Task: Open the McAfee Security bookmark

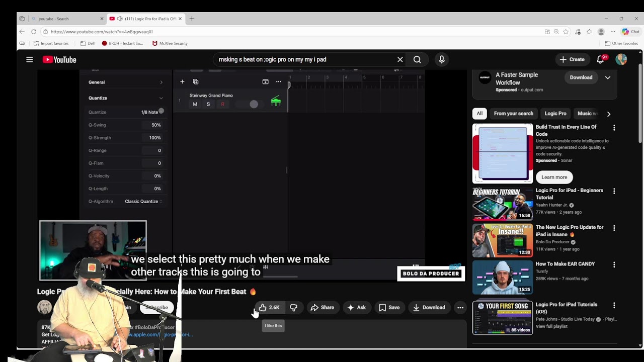Action: pyautogui.click(x=170, y=43)
